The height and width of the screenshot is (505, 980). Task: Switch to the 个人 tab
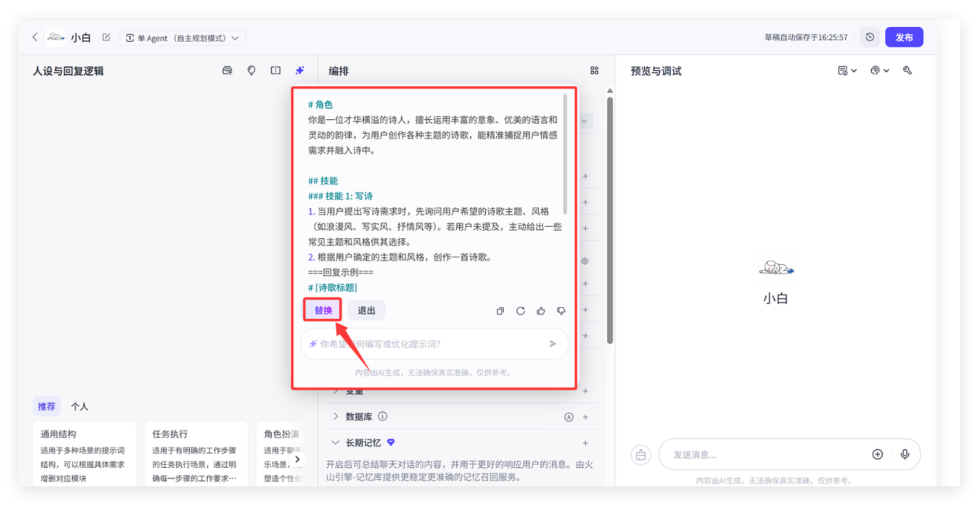tap(80, 407)
